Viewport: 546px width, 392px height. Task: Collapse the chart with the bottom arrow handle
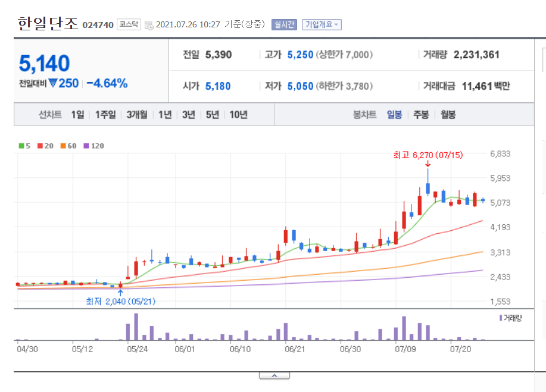[274, 376]
